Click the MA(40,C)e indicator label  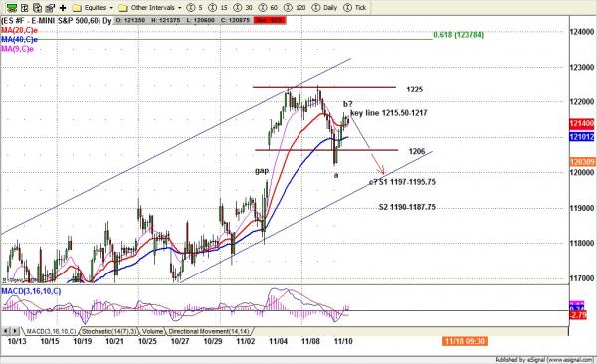click(19, 39)
